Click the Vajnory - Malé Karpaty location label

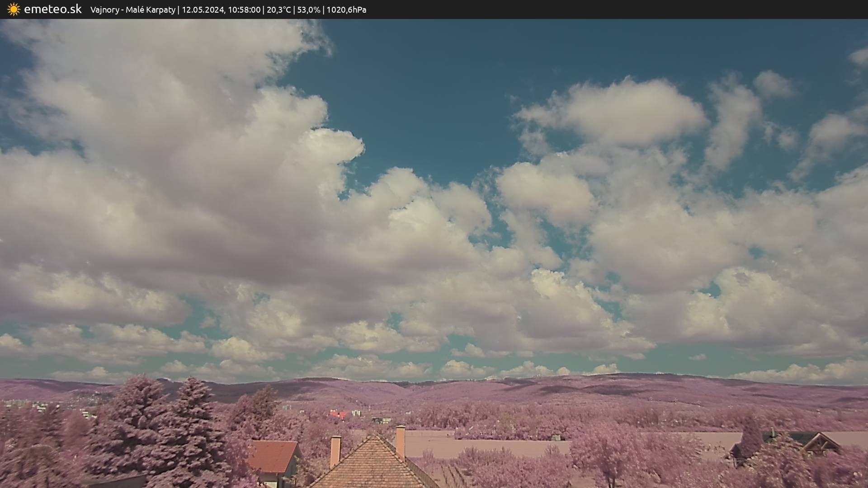pos(132,9)
